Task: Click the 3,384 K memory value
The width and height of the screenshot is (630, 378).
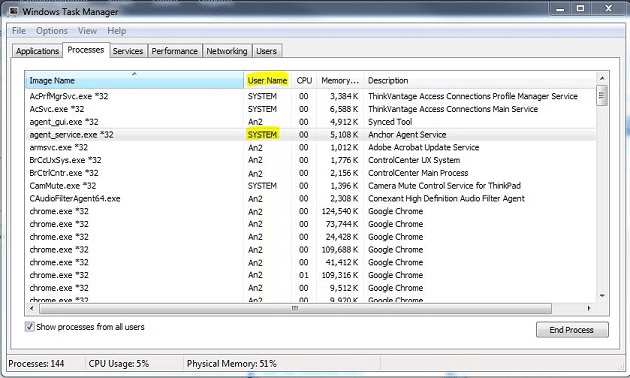Action: tap(344, 96)
